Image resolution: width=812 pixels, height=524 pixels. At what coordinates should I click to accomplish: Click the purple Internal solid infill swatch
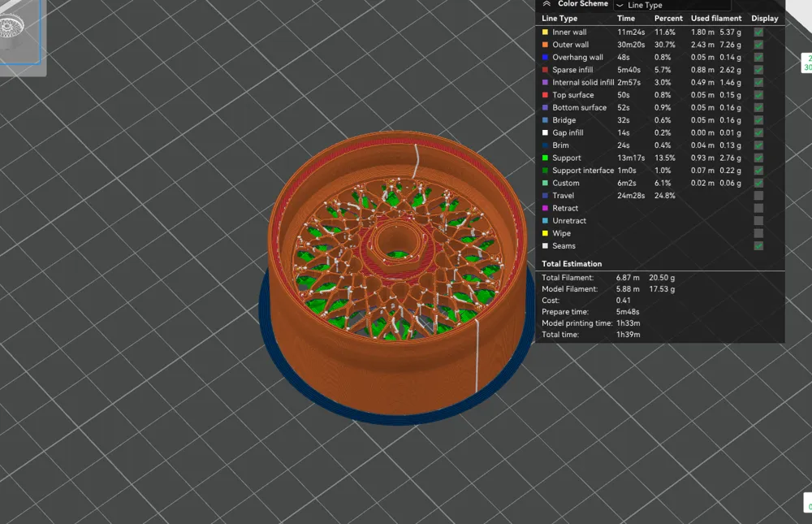tap(545, 82)
